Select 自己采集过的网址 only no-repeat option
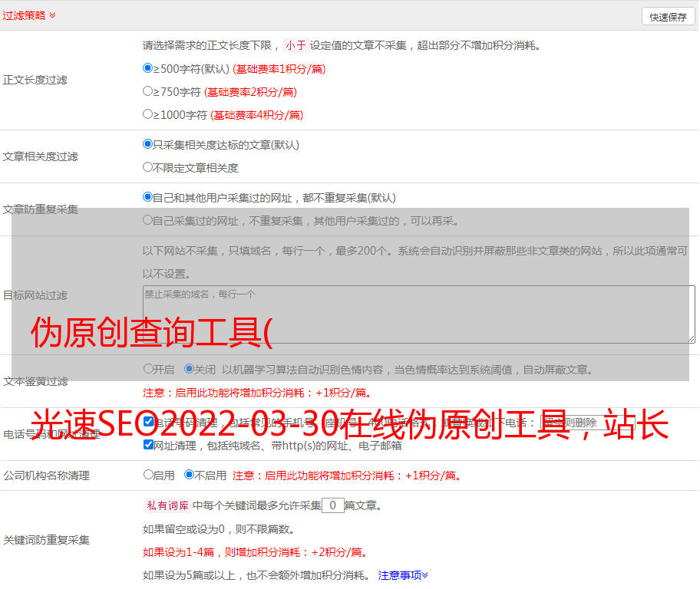This screenshot has height=589, width=700. coord(148,220)
